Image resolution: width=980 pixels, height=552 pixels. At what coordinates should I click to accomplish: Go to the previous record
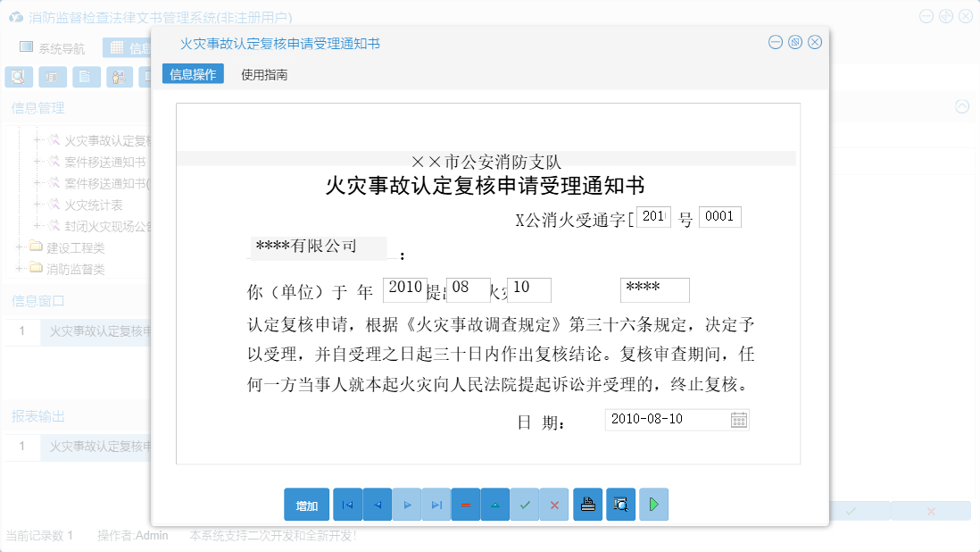click(377, 504)
